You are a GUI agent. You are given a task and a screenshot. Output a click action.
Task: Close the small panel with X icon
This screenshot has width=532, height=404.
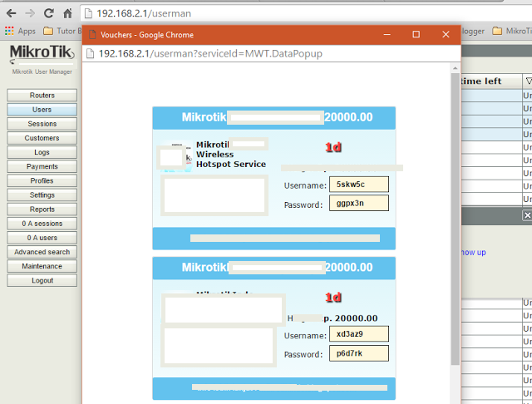[527, 215]
